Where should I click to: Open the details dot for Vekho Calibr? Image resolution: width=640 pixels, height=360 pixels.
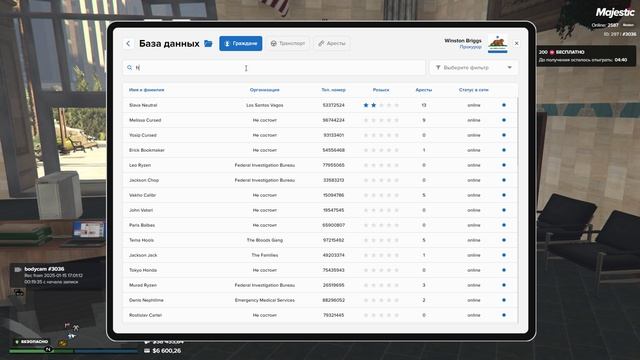click(504, 195)
